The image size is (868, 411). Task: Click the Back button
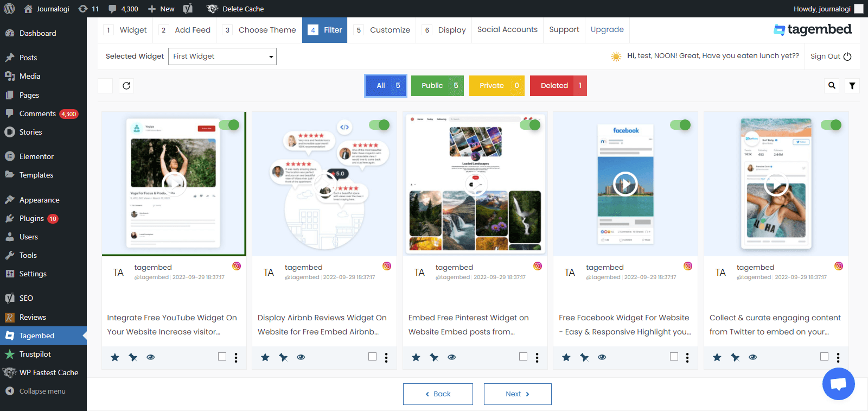[x=438, y=394]
